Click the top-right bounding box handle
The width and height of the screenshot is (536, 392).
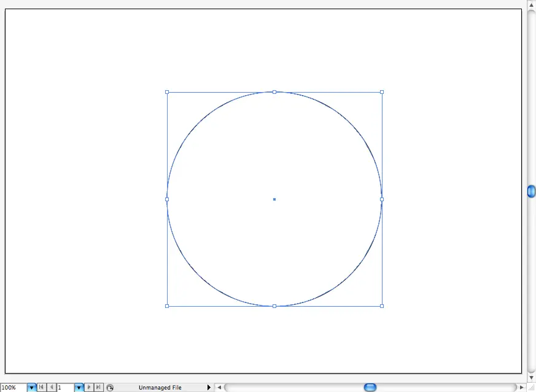382,92
